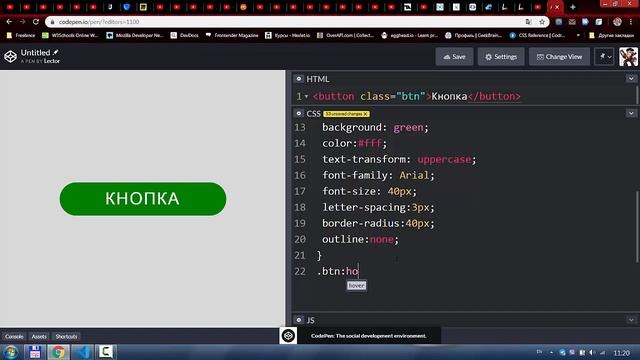Go back in browser
The image size is (640, 360).
click(x=9, y=22)
